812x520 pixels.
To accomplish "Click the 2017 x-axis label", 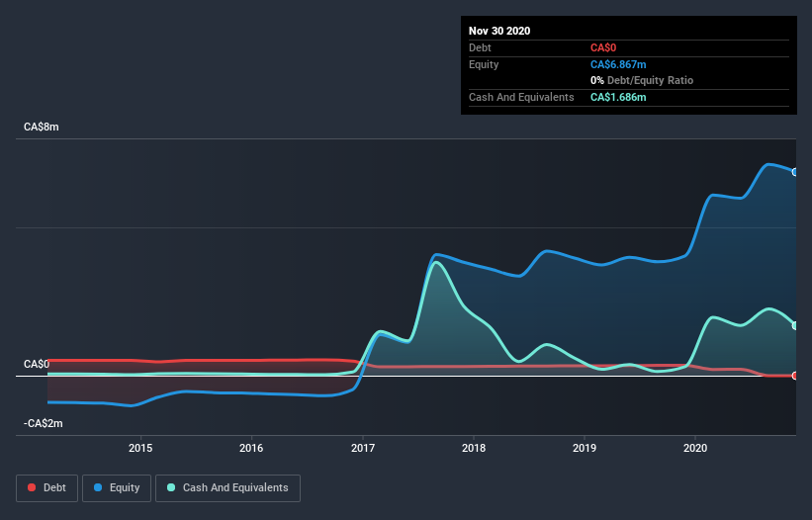I will pos(363,448).
